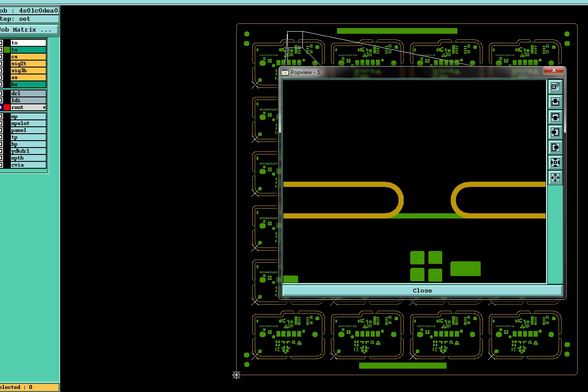Toggle the checkbox for layer panel

coord(1,130)
